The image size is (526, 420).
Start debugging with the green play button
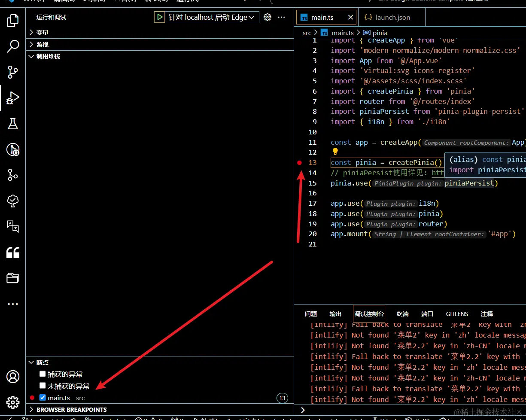tap(160, 17)
